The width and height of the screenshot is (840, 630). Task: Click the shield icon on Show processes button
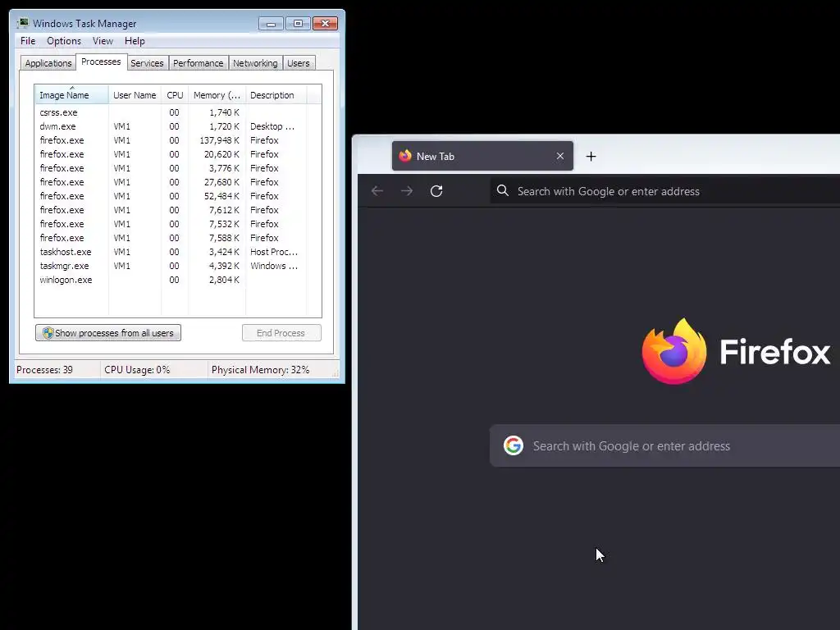coord(48,333)
